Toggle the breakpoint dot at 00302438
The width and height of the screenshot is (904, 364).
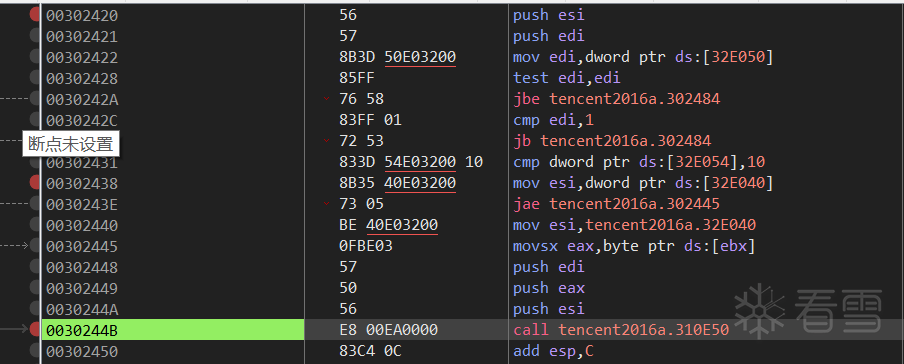35,183
